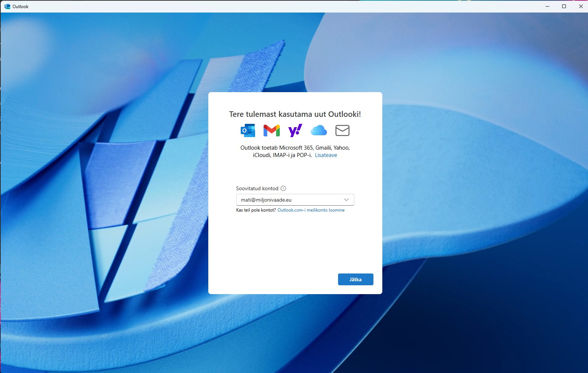Click the mati@miljonivaade.eu account field

coord(295,200)
